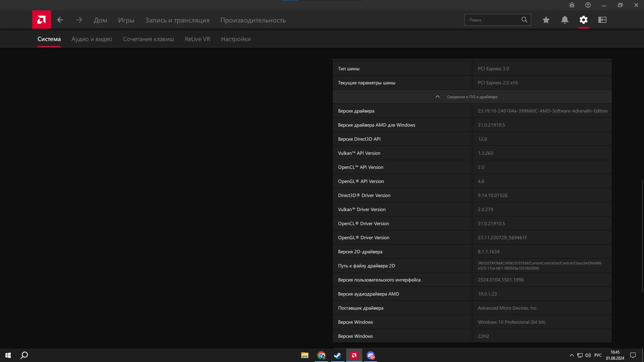Open notifications bell icon

(565, 20)
